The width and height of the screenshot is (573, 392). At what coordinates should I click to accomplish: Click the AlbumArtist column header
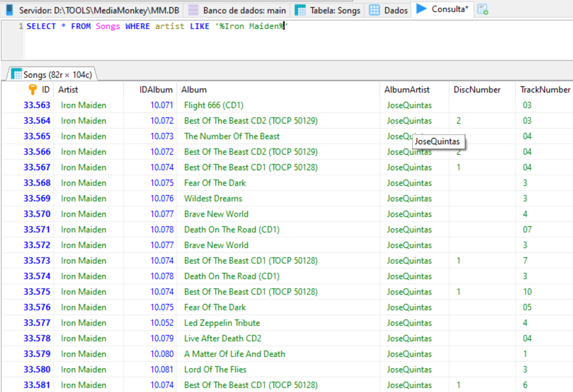407,90
